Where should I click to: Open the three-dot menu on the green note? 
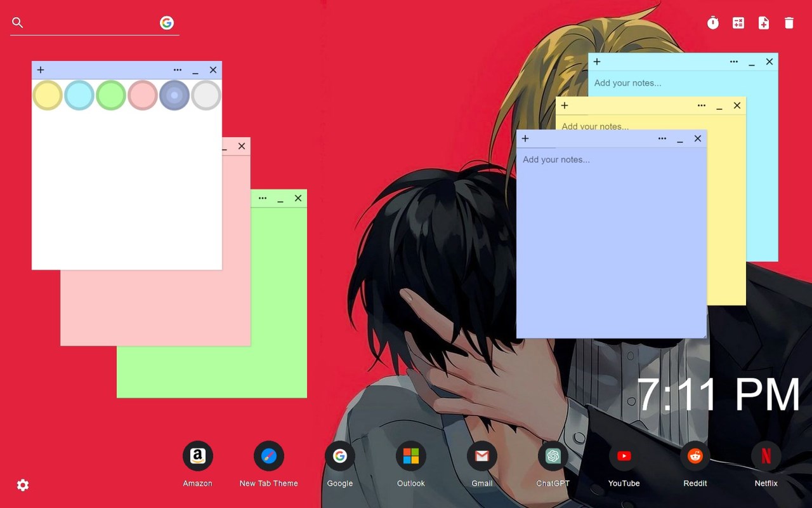pyautogui.click(x=263, y=198)
